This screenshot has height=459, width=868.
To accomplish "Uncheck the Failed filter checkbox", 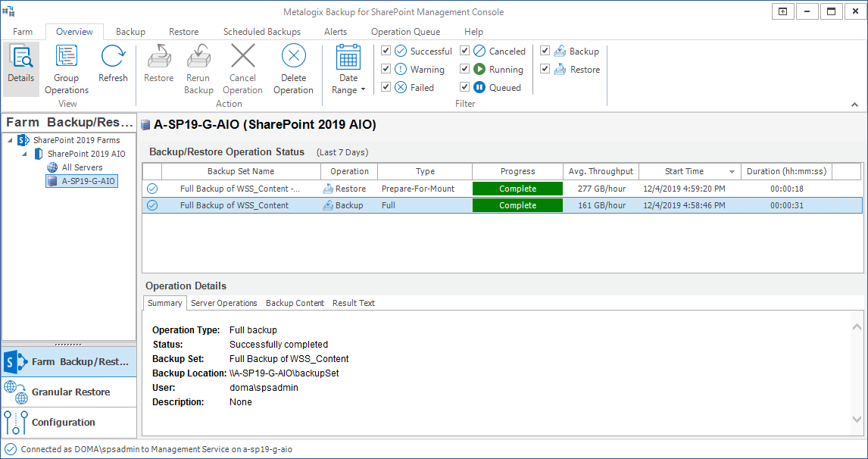I will click(x=386, y=87).
